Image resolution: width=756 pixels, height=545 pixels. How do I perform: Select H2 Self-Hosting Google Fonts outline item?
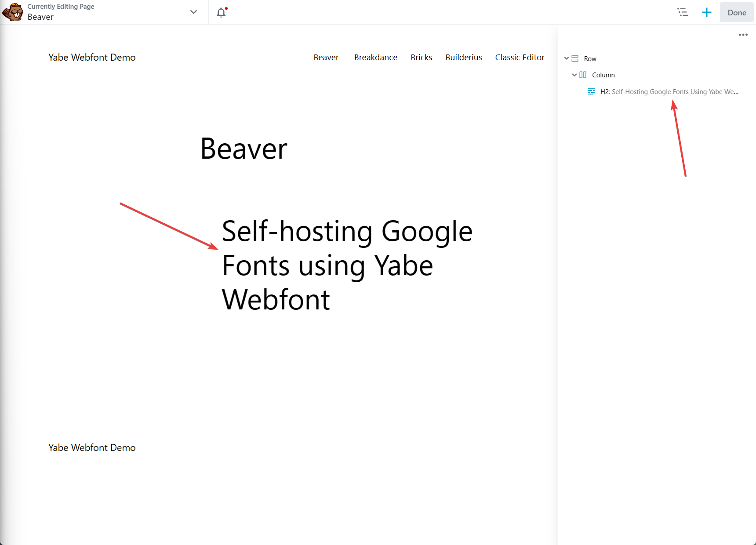click(669, 92)
